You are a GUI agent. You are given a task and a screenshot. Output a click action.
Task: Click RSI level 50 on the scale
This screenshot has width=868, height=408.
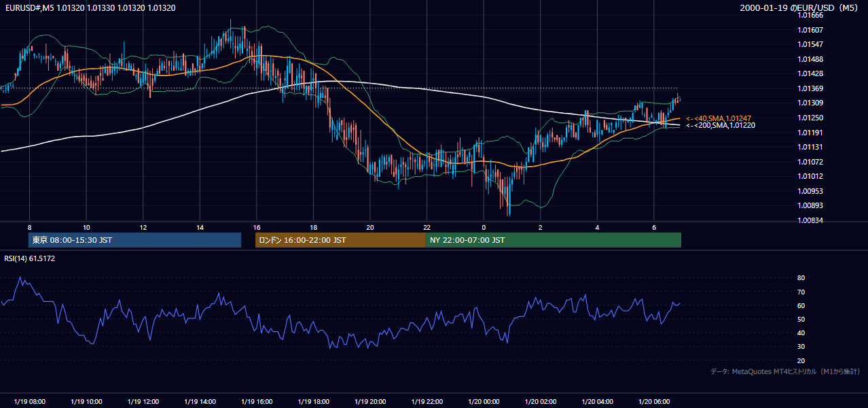801,319
